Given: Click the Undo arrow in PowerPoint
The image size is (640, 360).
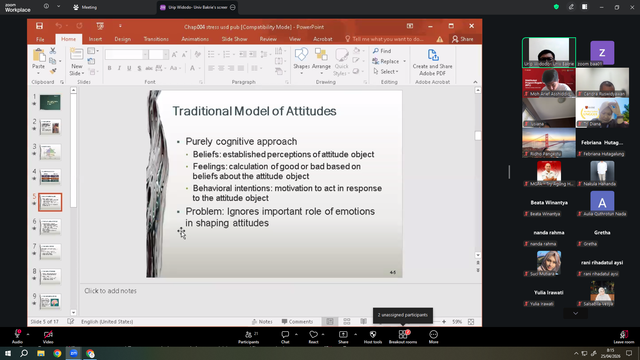Looking at the screenshot, I should coord(59,26).
